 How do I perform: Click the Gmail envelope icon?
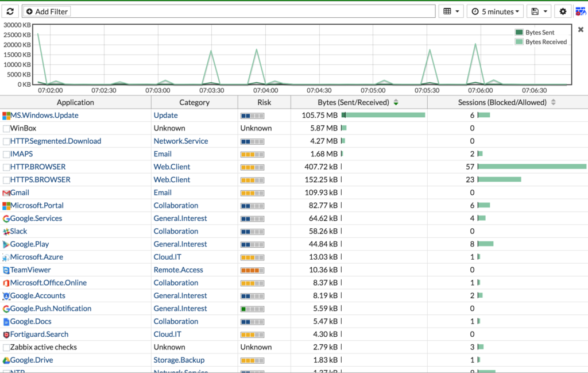[6, 193]
